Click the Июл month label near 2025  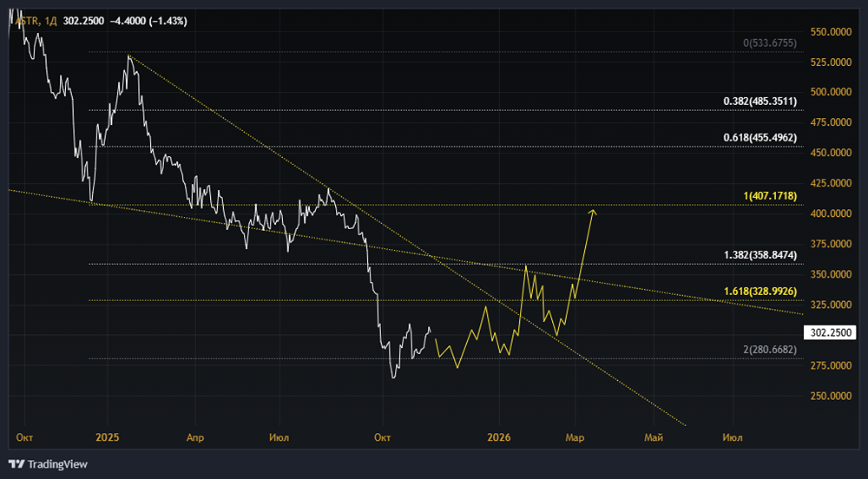click(x=279, y=438)
